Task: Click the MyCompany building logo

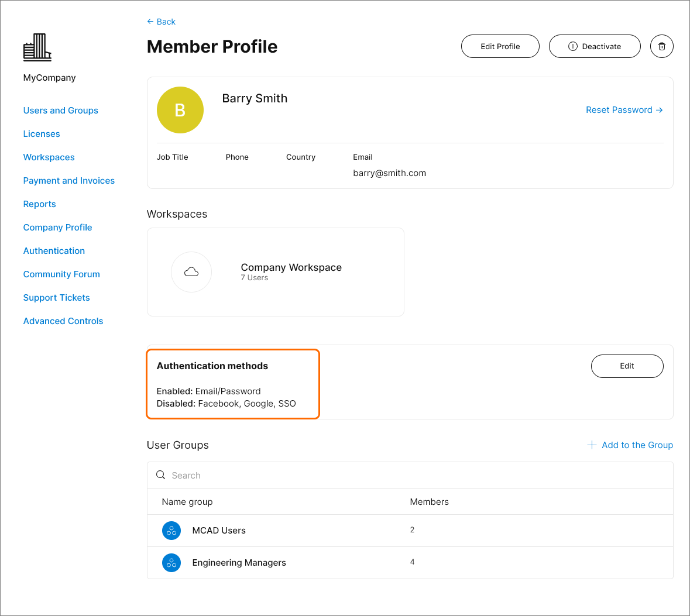Action: [x=37, y=47]
